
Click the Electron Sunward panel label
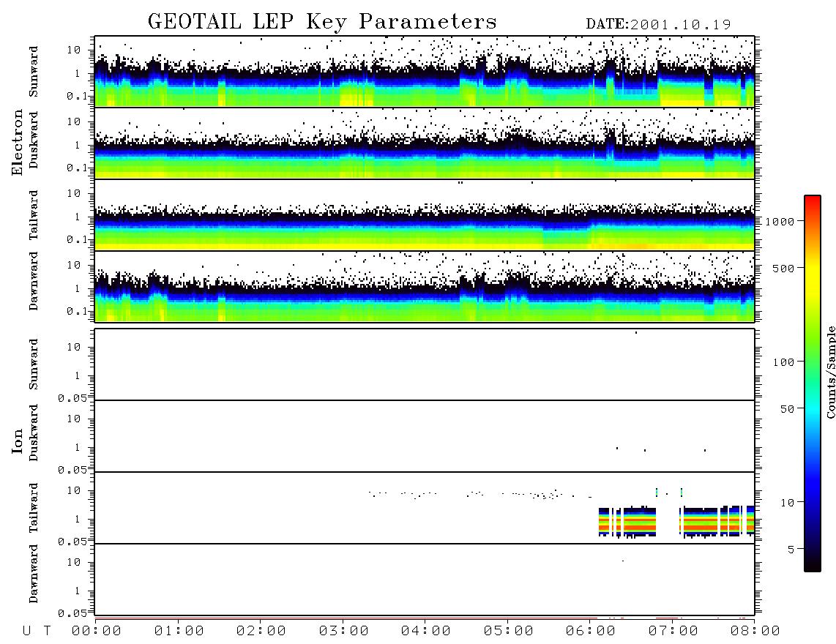[33, 72]
